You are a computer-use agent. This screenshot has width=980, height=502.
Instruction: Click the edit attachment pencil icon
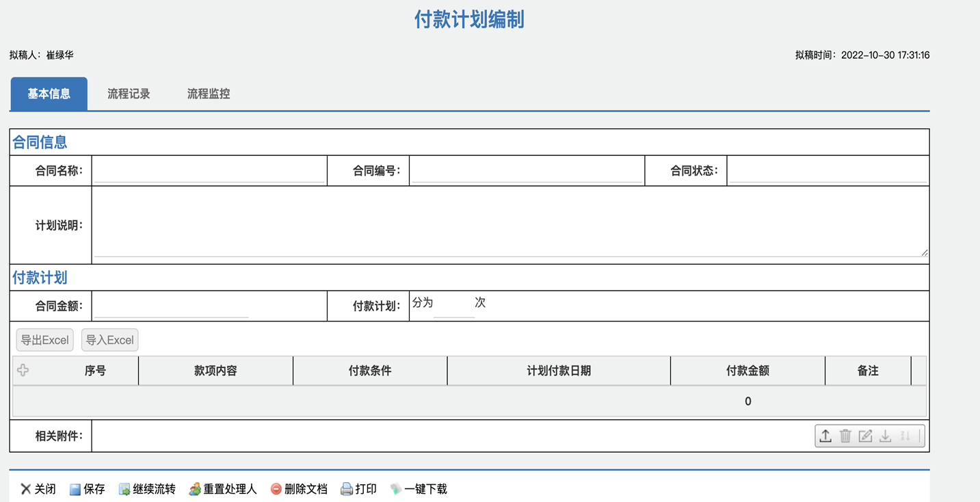click(865, 436)
